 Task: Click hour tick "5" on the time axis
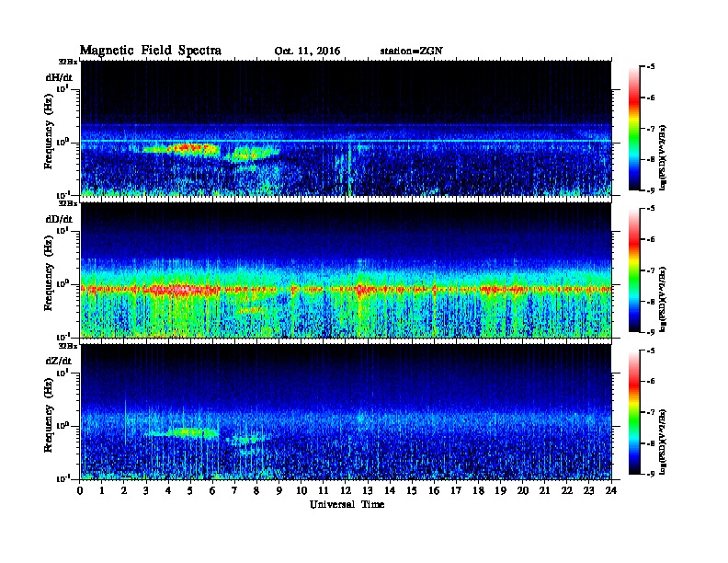(x=191, y=491)
